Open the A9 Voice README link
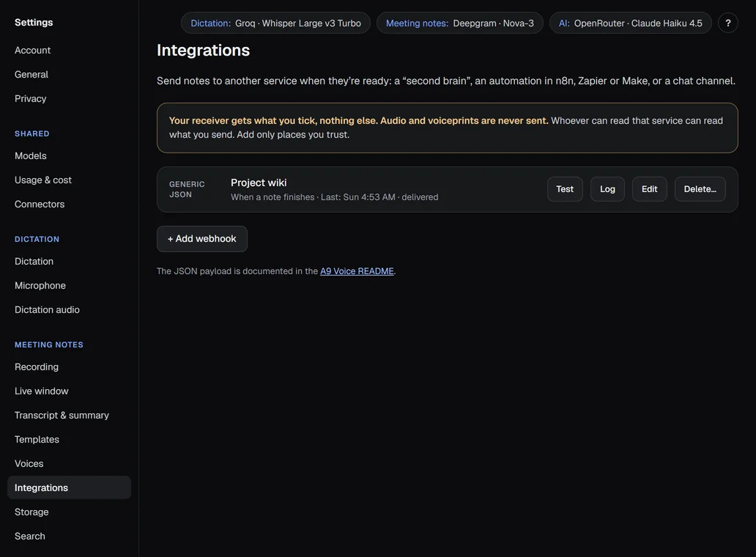 click(x=357, y=271)
